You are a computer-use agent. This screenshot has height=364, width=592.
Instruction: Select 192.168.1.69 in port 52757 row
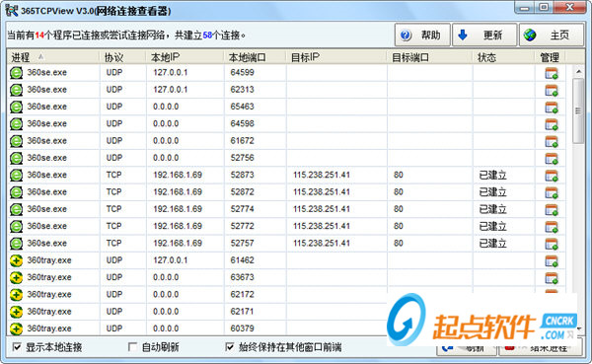[178, 243]
